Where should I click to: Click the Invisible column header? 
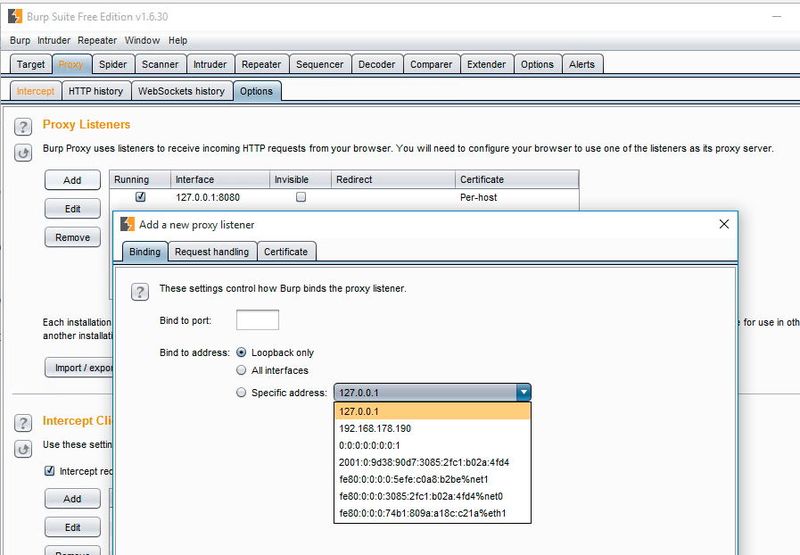(x=301, y=180)
